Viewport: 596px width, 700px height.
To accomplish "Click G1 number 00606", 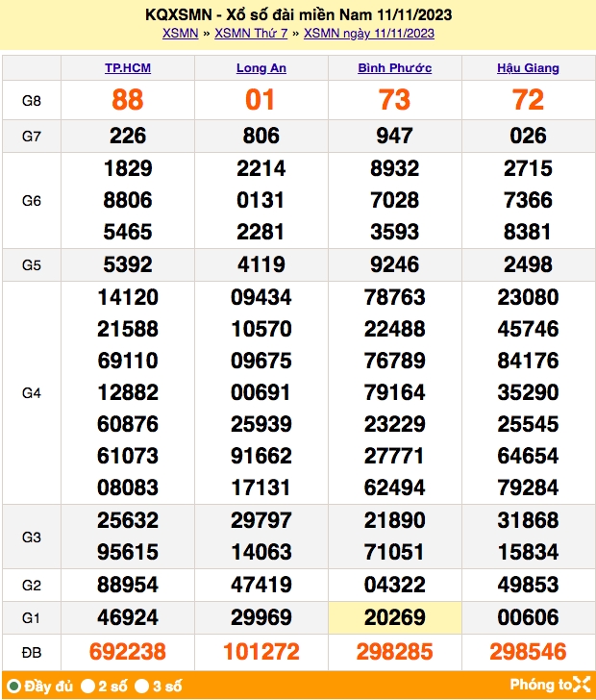I will (528, 618).
